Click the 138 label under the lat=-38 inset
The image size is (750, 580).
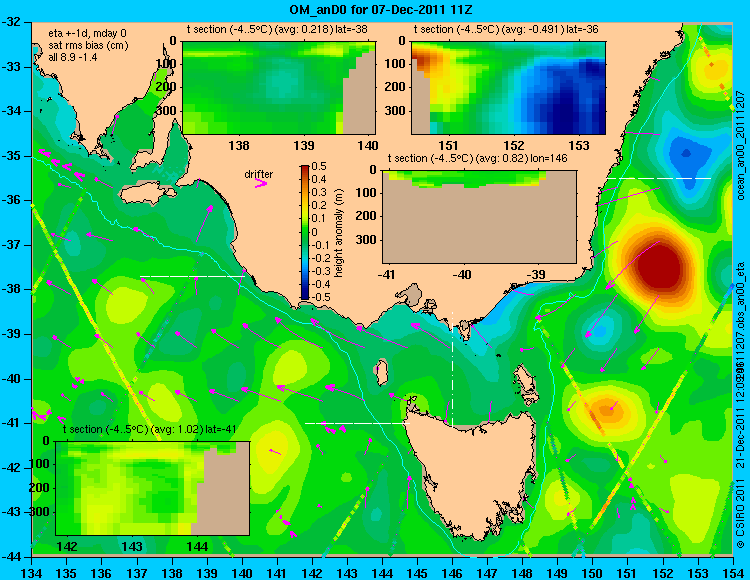click(239, 145)
